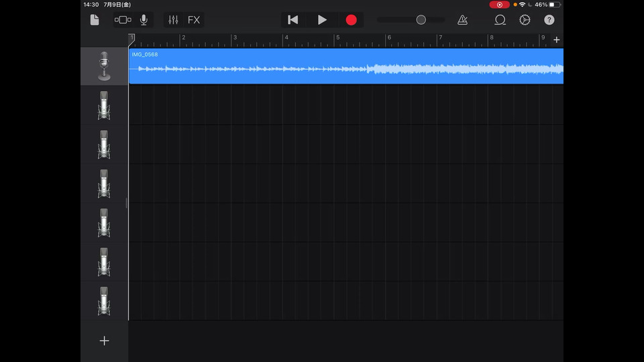Select the fifth track microphone icon

[x=105, y=223]
